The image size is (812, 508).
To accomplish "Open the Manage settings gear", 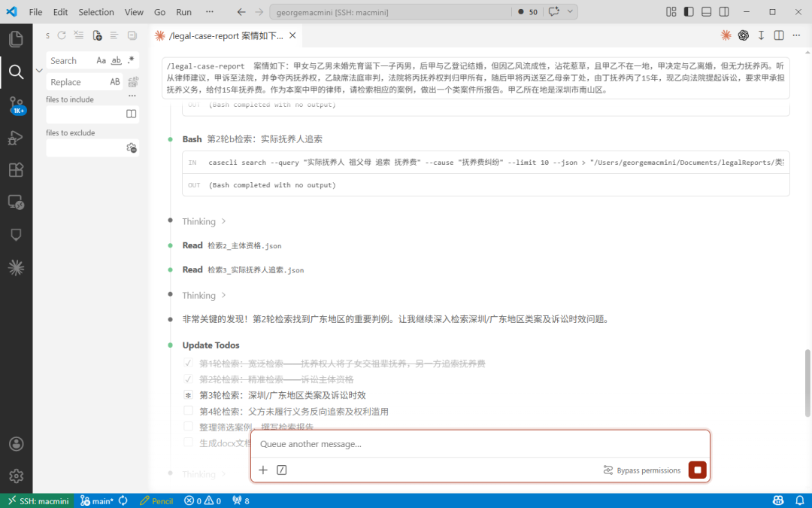I will 16,476.
